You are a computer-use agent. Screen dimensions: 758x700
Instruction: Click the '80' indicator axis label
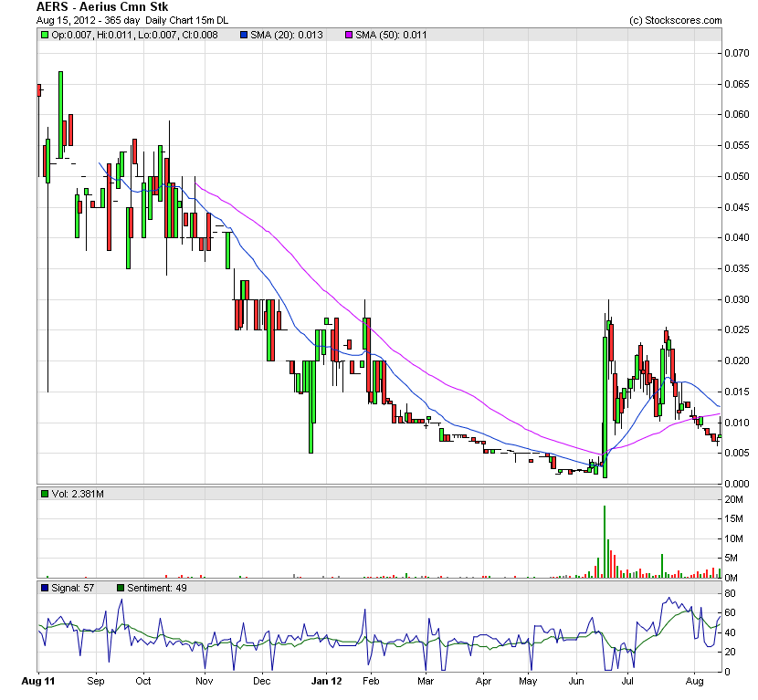click(730, 593)
